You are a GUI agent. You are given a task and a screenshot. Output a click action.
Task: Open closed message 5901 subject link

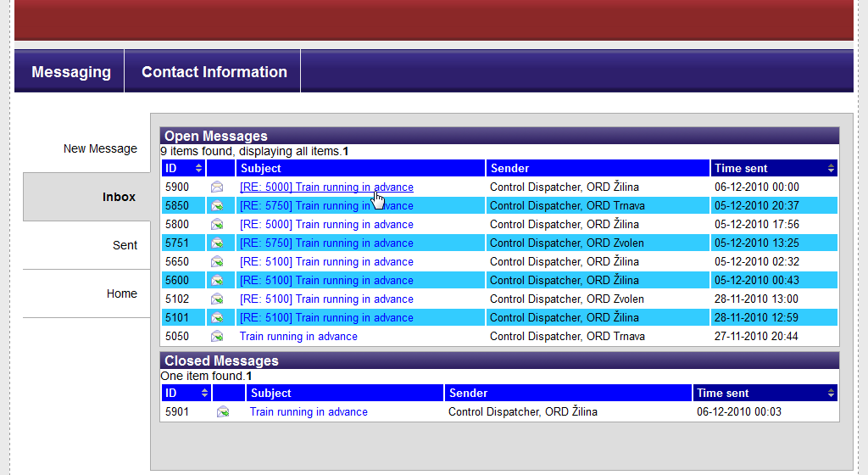click(309, 412)
